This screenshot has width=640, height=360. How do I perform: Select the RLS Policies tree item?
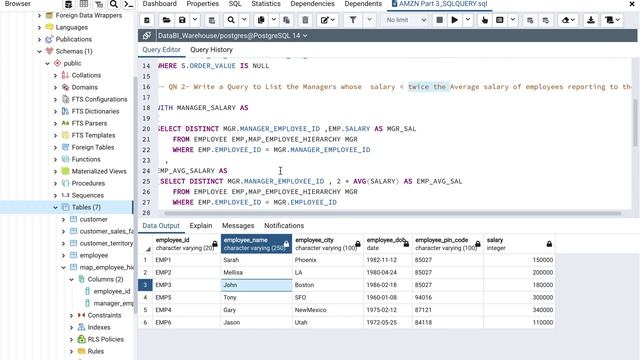[x=105, y=339]
